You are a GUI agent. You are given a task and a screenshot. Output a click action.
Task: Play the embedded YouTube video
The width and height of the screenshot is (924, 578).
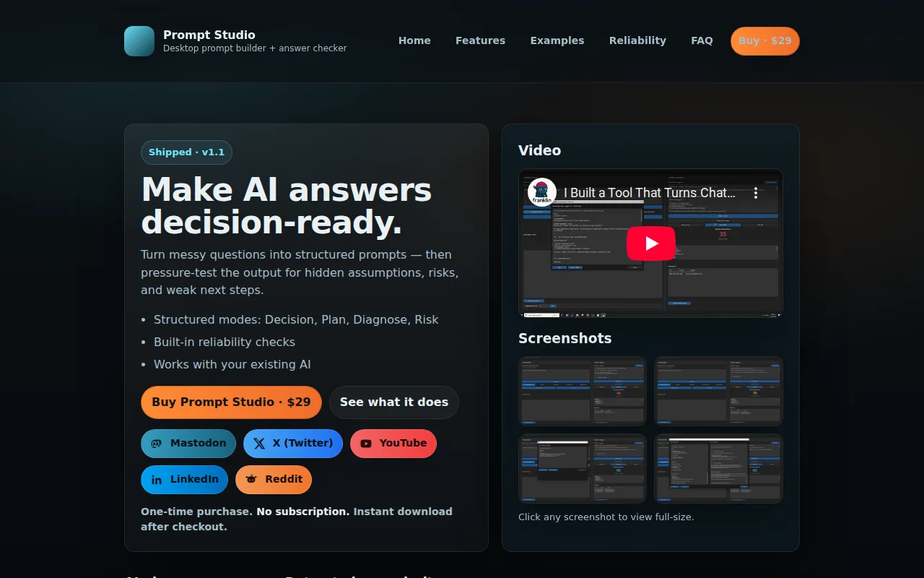pyautogui.click(x=650, y=243)
